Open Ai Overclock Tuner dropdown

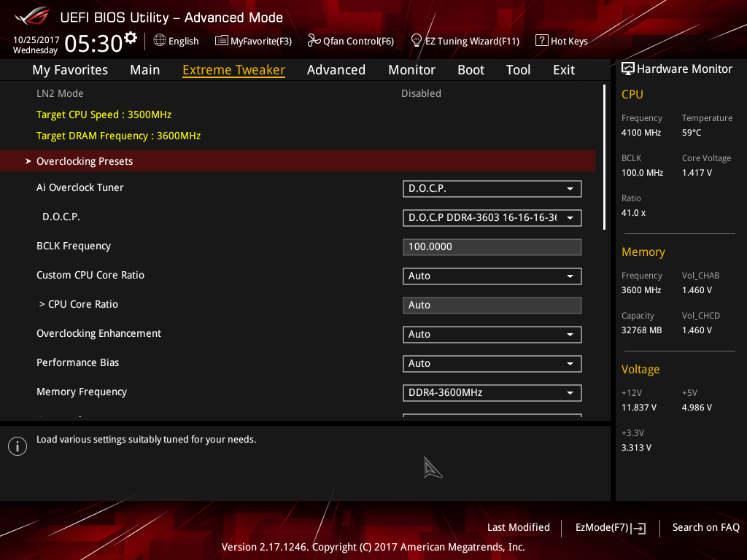pos(492,189)
